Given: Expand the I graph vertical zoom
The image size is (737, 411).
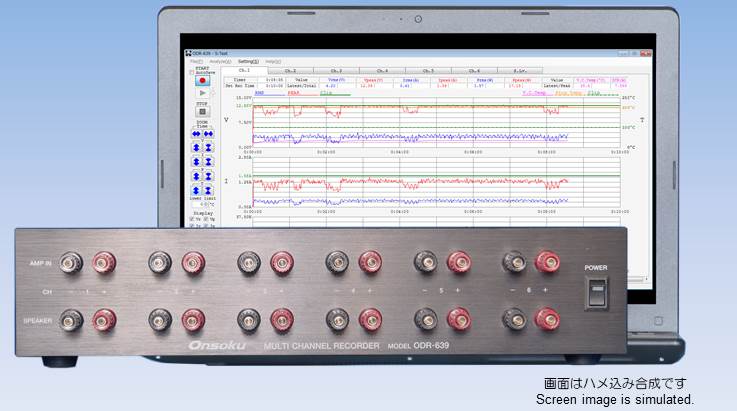Looking at the screenshot, I should 196,161.
